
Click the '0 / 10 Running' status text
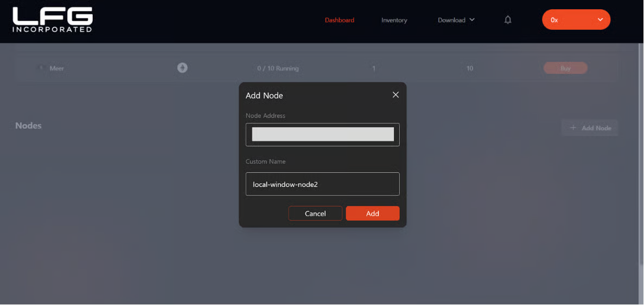278,68
